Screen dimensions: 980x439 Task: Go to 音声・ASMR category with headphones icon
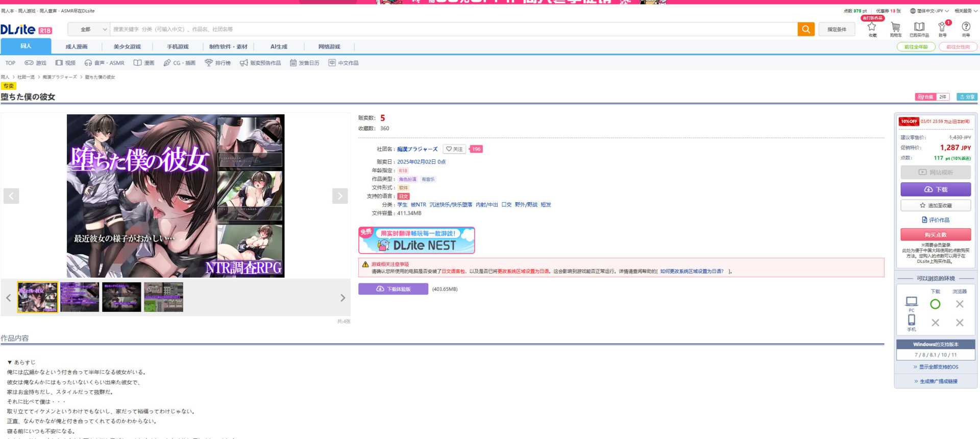pos(105,63)
